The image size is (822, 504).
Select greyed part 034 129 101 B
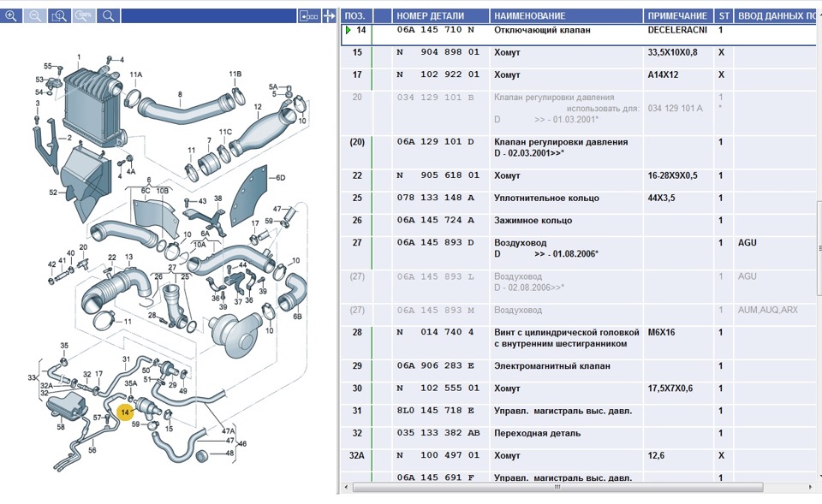pos(436,98)
